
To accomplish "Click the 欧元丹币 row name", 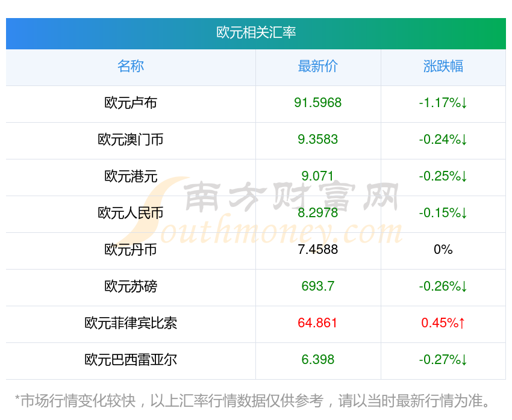I will coord(131,250).
